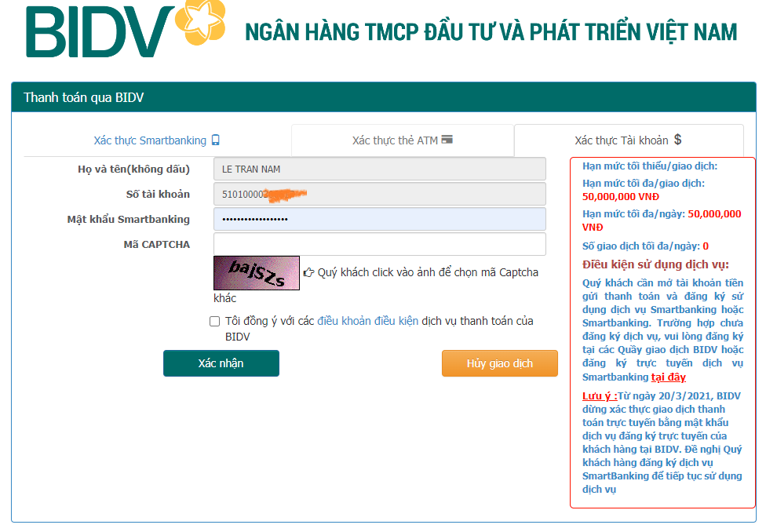The image size is (777, 532).
Task: Click the Số tài khoản field
Action: 380,194
